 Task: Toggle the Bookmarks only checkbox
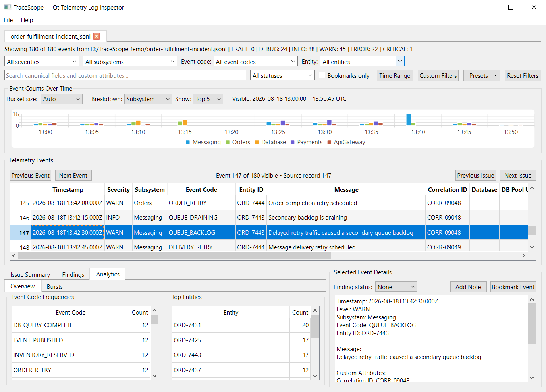click(x=322, y=75)
